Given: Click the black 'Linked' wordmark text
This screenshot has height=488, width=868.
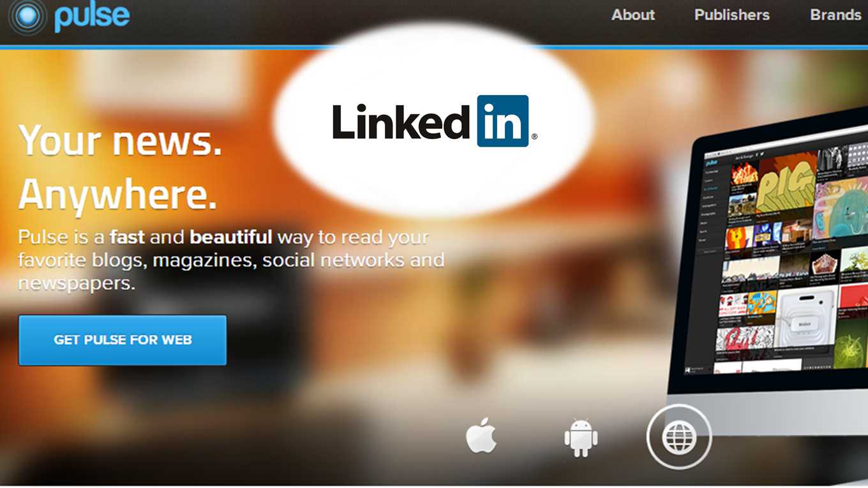Looking at the screenshot, I should pos(403,121).
